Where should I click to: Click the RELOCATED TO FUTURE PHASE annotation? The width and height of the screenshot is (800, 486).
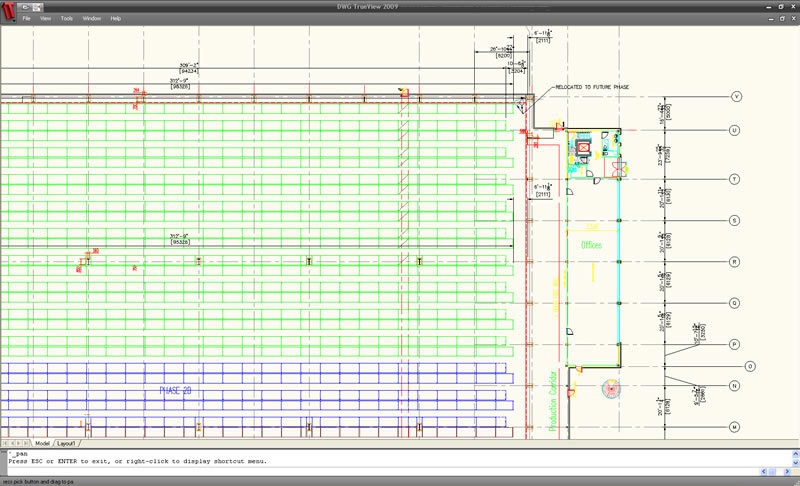pos(592,88)
